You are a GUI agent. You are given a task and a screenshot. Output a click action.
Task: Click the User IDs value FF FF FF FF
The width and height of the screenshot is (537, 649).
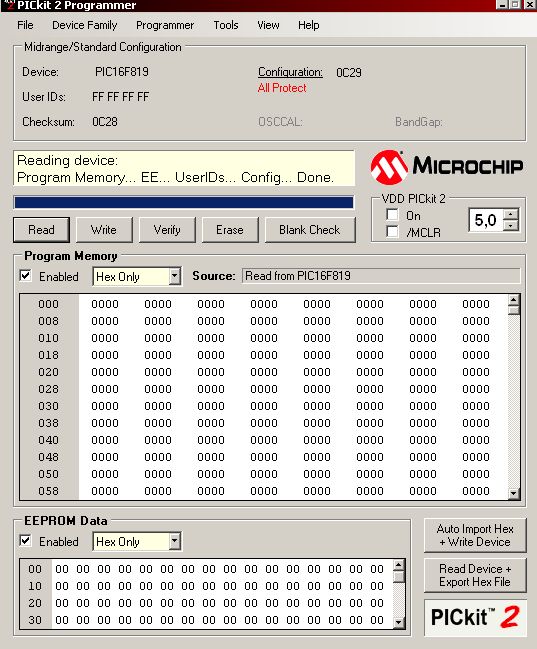click(120, 97)
